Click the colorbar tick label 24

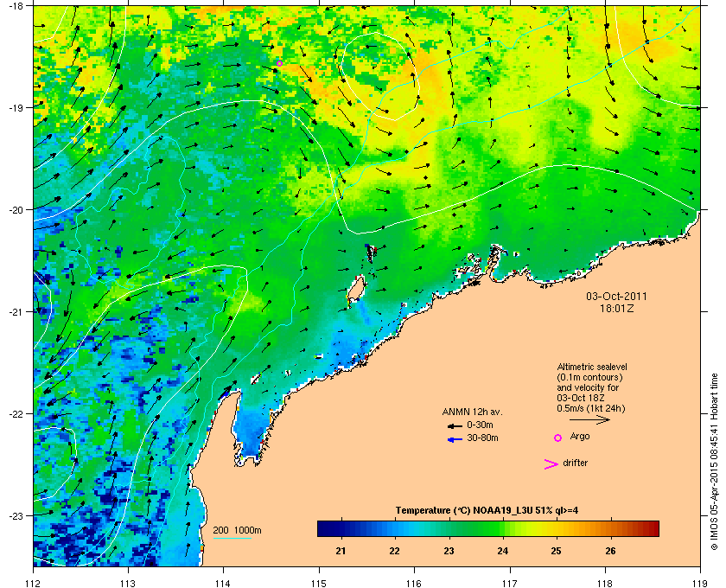[502, 551]
